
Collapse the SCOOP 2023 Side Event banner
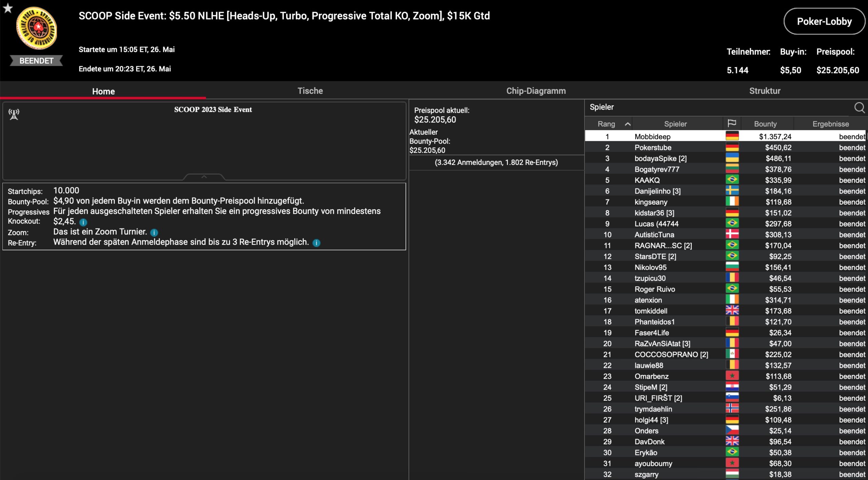point(204,177)
